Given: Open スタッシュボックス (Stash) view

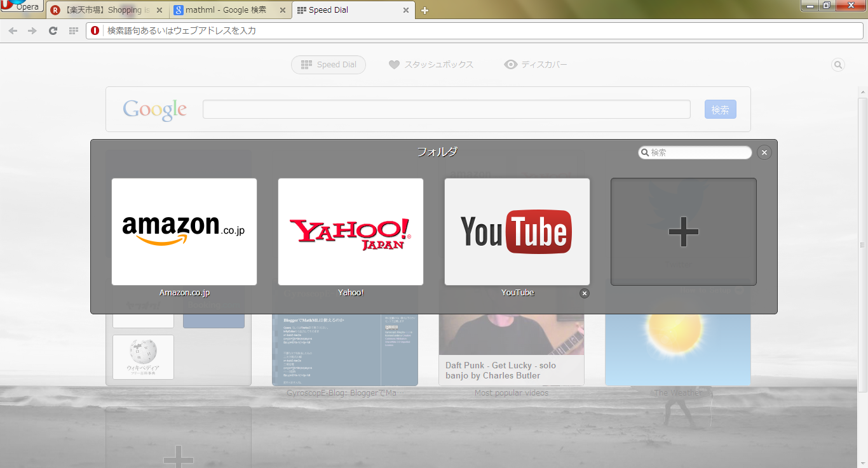Looking at the screenshot, I should [x=431, y=65].
